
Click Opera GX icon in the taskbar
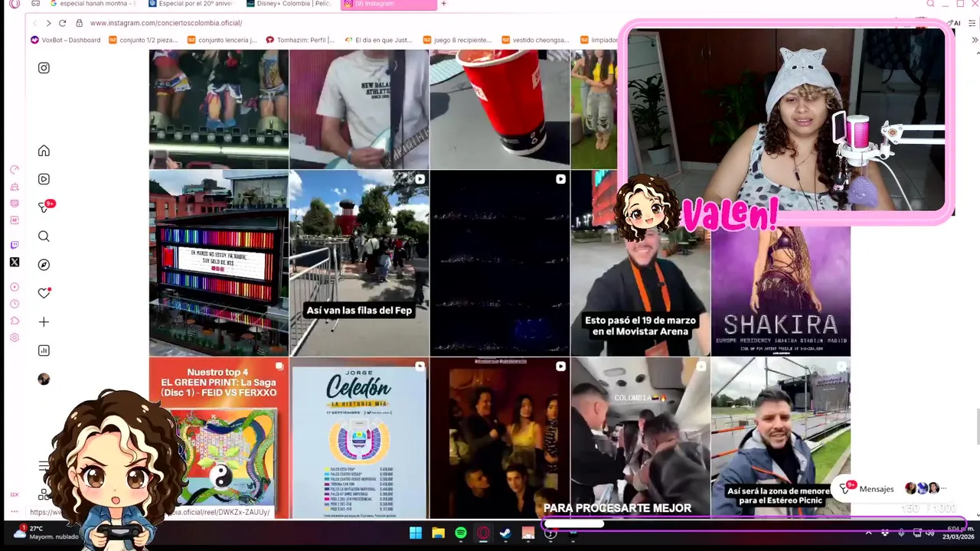coord(483,533)
